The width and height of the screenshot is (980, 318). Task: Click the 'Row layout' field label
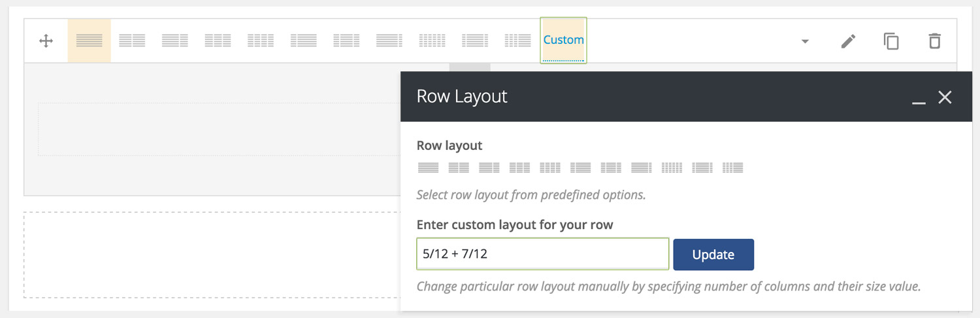click(x=449, y=145)
